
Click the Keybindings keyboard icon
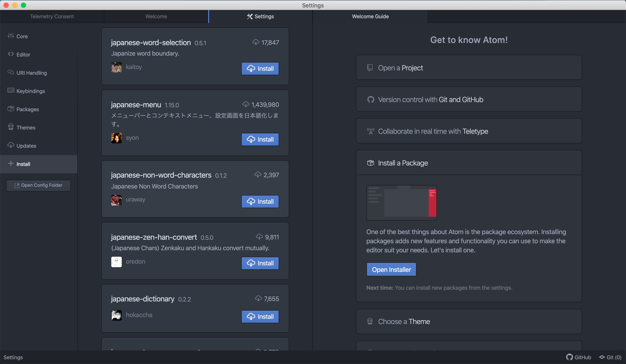11,90
